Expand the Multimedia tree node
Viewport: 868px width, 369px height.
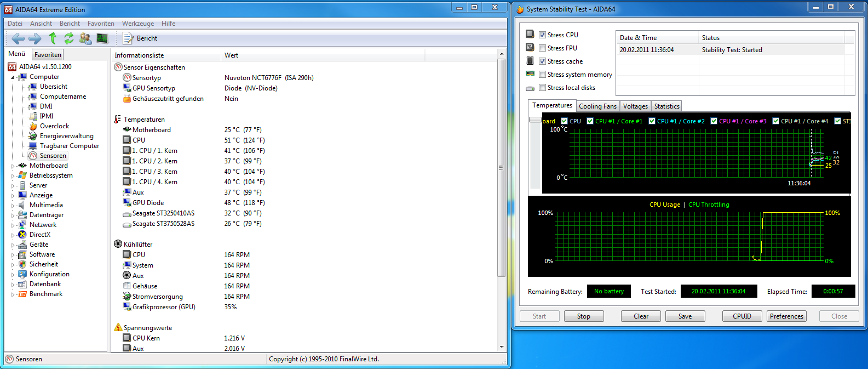pyautogui.click(x=13, y=205)
